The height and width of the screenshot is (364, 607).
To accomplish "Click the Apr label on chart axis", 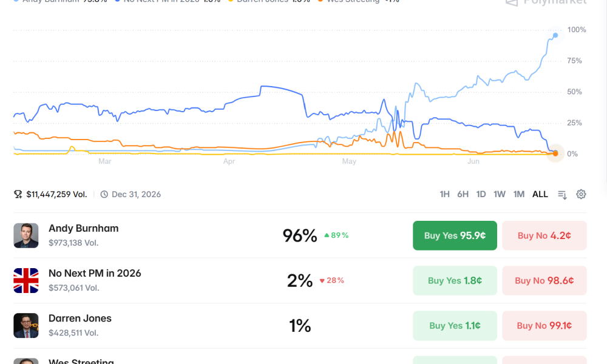I will (229, 161).
